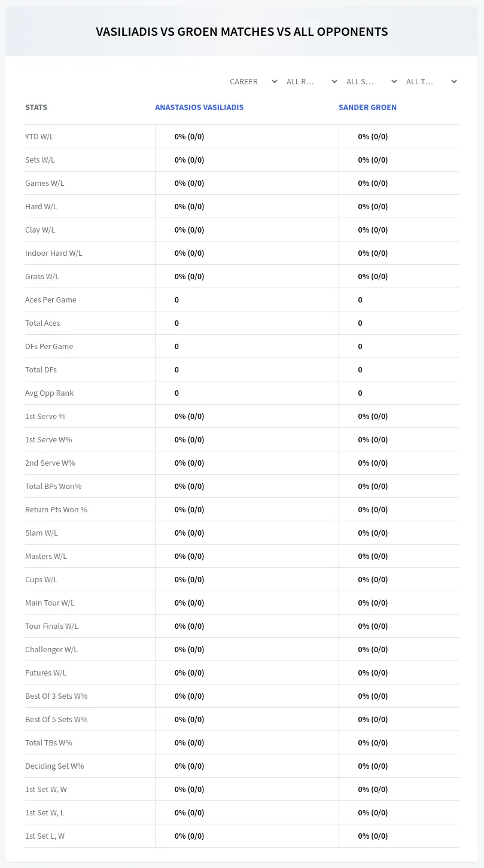Open Anastasios Vasiliadis player profile link
This screenshot has width=484, height=868.
(199, 108)
